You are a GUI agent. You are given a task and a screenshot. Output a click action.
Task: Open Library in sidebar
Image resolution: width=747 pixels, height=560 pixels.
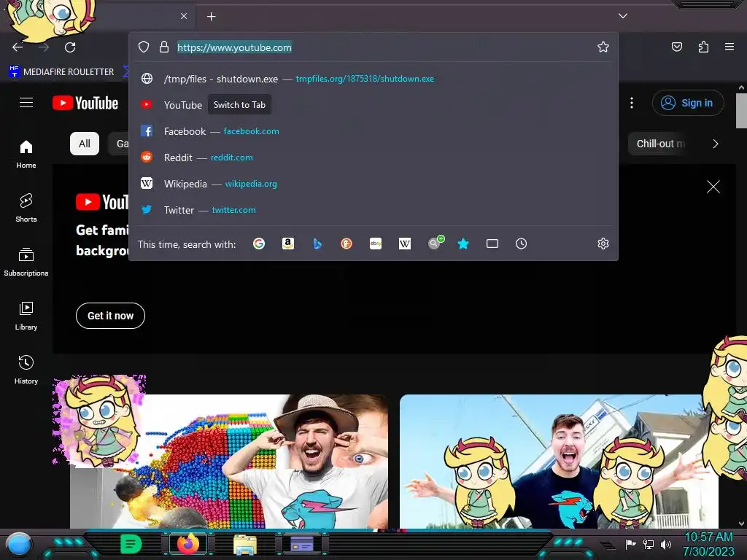[x=26, y=315]
